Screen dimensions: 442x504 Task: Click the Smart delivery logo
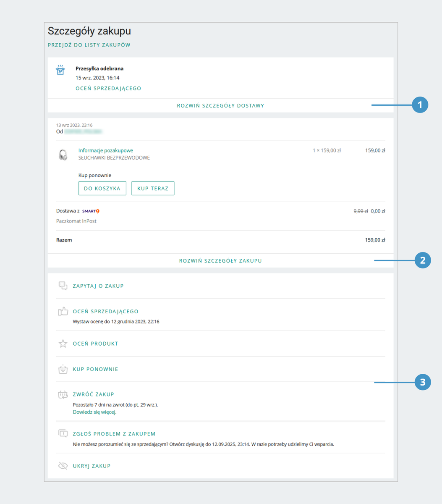(91, 211)
